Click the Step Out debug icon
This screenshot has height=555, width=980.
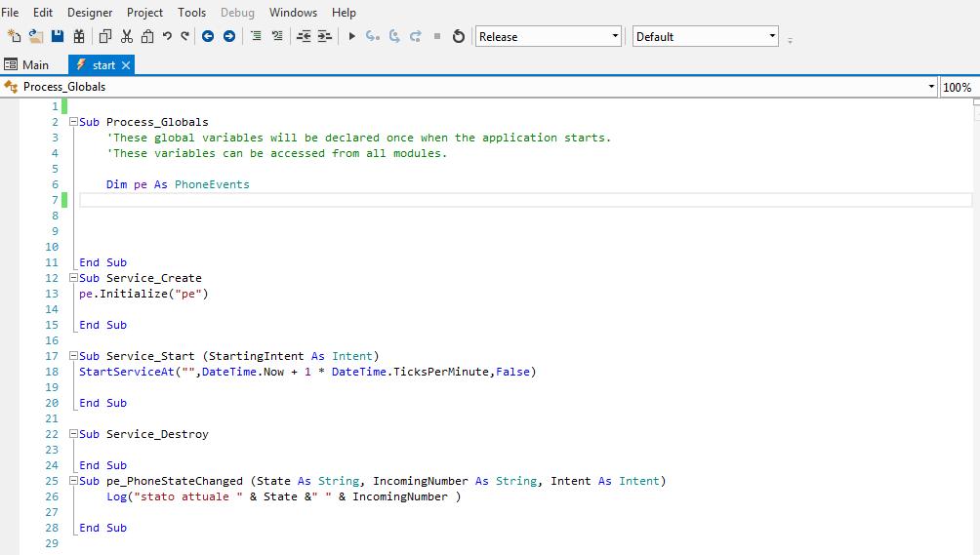[416, 36]
